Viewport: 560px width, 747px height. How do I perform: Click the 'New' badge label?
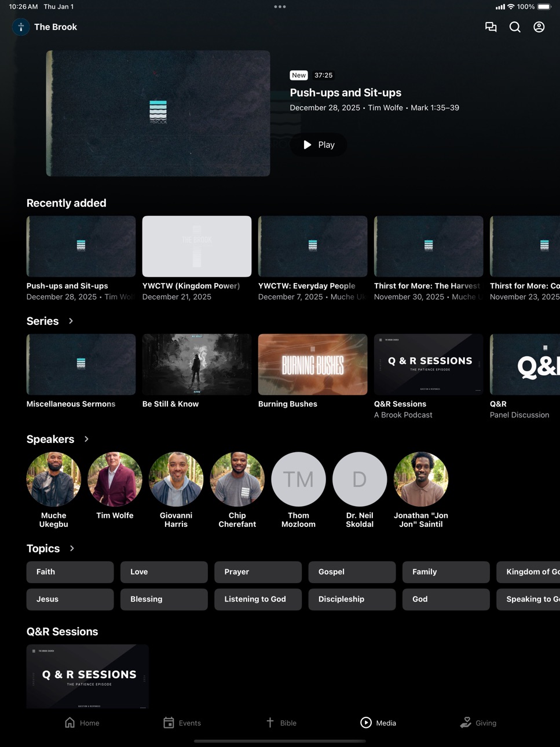[299, 75]
